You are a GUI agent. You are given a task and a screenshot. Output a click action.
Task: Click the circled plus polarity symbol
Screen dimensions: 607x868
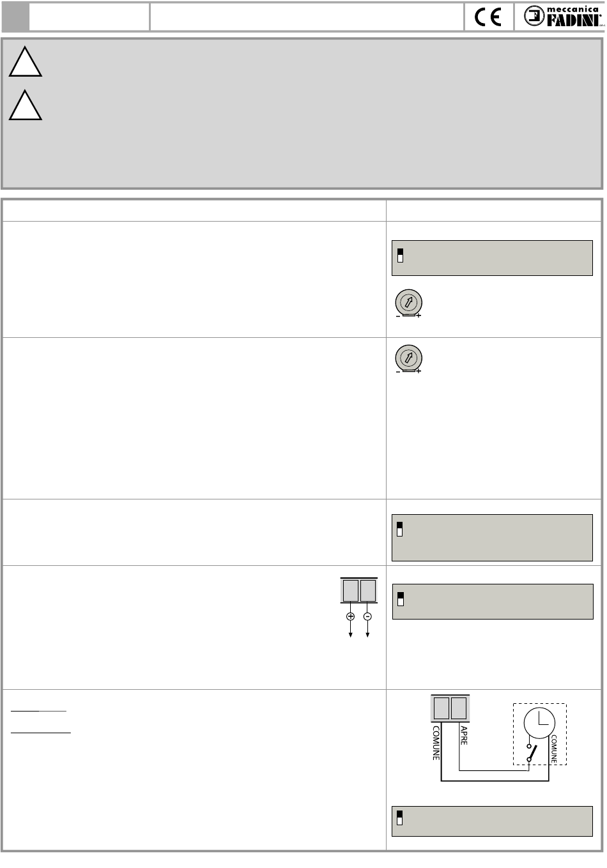350,616
